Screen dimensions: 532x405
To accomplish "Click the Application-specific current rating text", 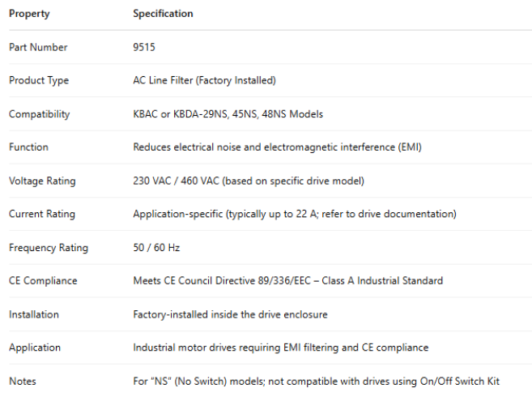I will point(295,214).
